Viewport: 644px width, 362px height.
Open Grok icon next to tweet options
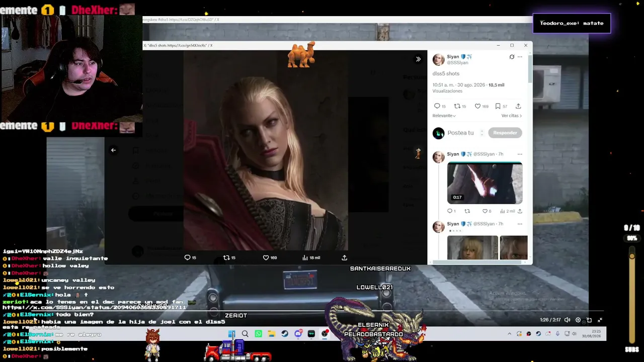pos(512,57)
